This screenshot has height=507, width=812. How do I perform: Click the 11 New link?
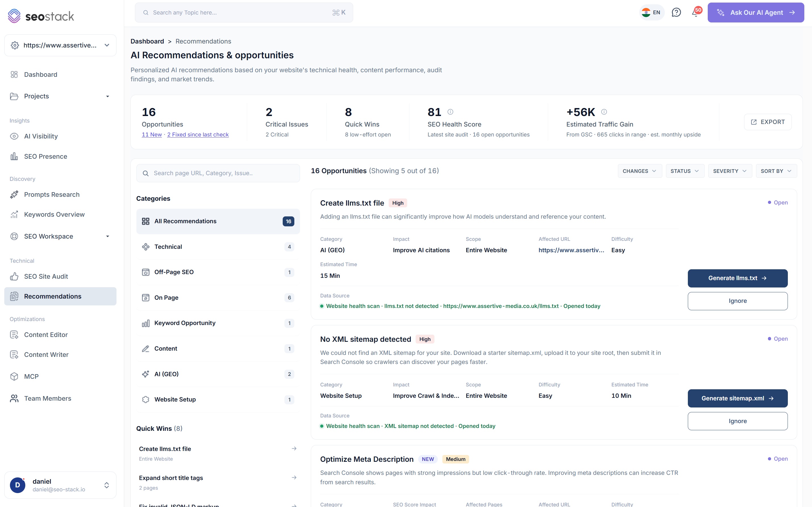tap(151, 134)
